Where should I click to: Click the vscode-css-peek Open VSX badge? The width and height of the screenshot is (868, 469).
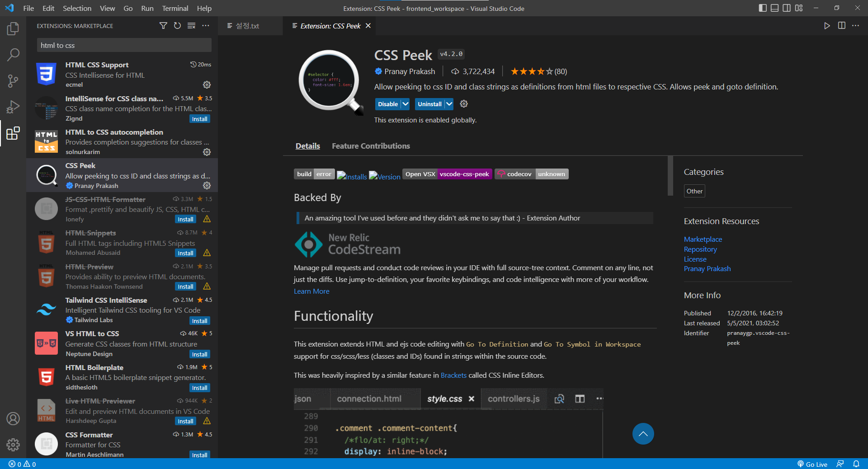tap(447, 174)
